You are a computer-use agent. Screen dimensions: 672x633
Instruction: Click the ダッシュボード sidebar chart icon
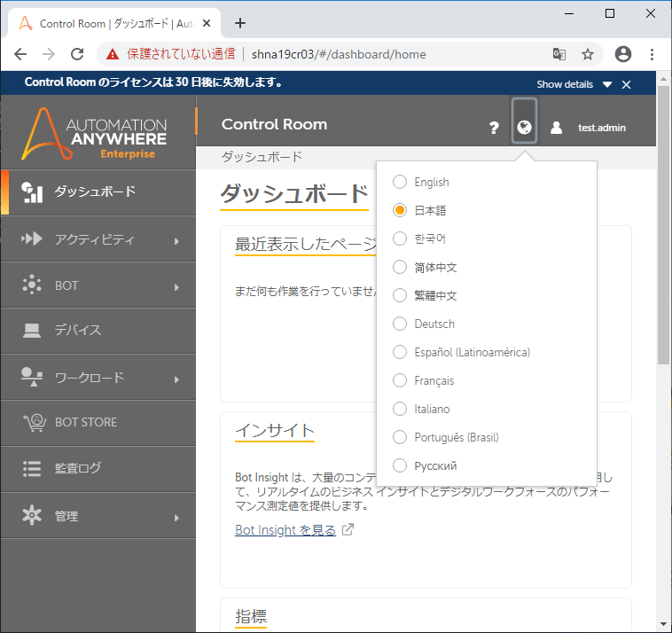pos(32,192)
